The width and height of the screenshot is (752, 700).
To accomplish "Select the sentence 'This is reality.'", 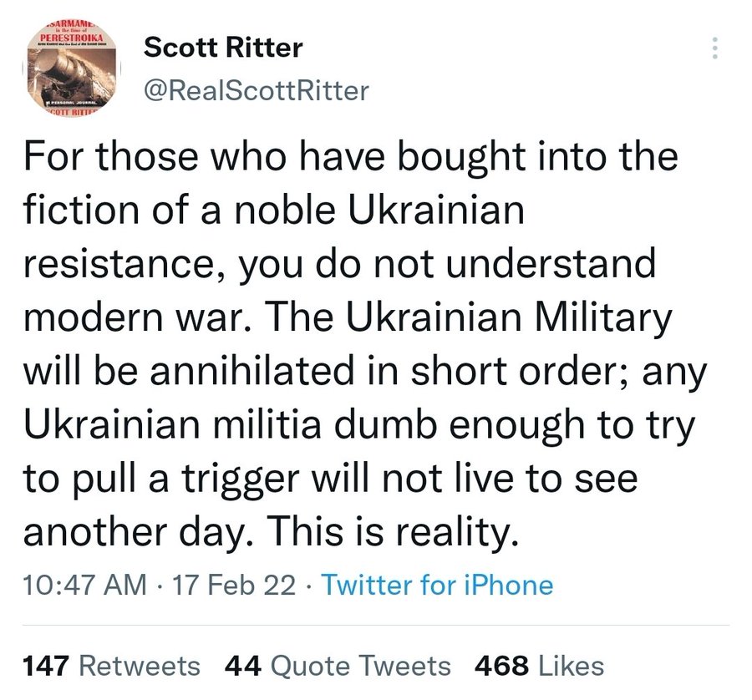I will (x=393, y=532).
